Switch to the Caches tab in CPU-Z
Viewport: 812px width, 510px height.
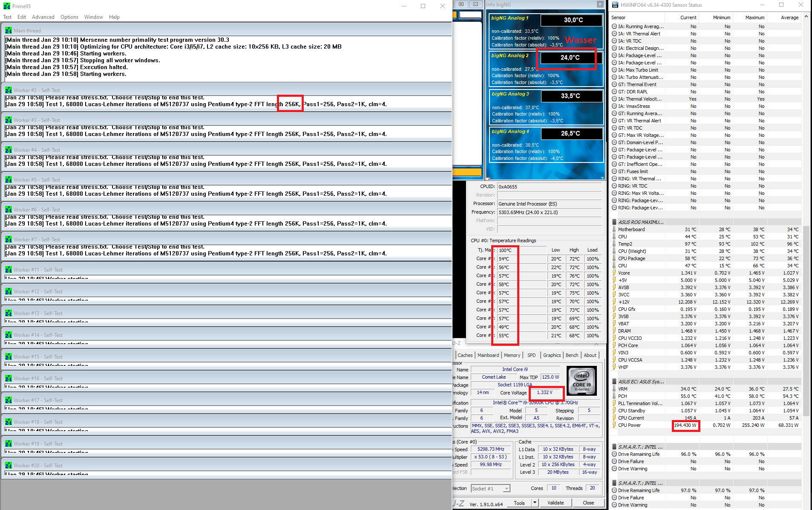465,355
